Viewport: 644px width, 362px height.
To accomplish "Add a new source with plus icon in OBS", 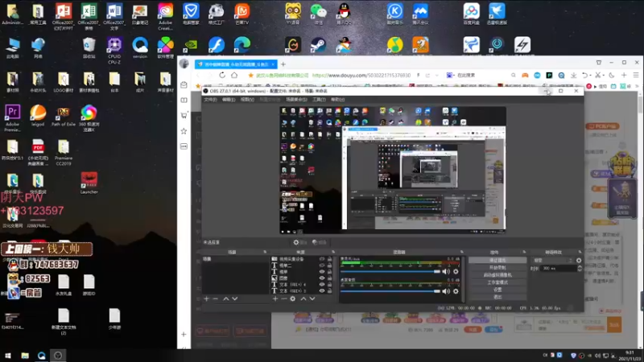I will (x=275, y=298).
